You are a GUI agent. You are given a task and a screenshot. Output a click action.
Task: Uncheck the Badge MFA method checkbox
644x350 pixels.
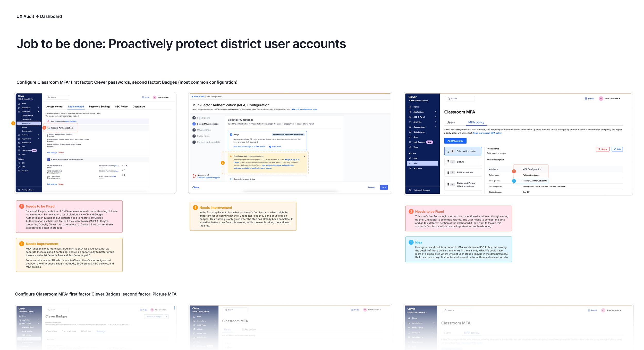click(x=231, y=135)
